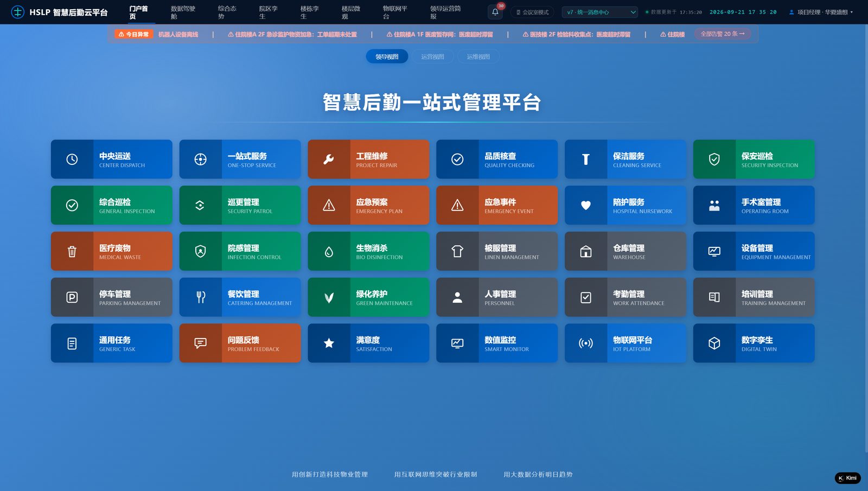Switch to 运营视图 view

[432, 56]
